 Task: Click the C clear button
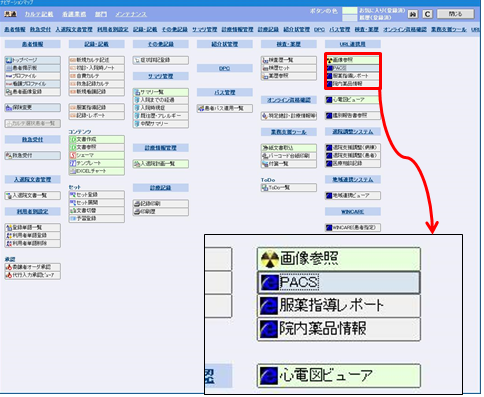click(x=427, y=14)
